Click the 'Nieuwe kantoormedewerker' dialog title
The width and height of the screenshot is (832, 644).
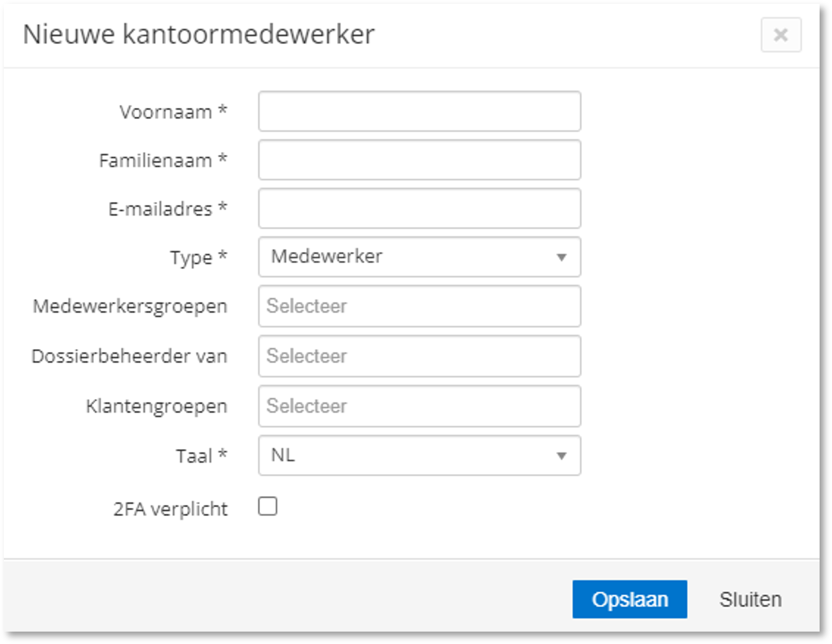tap(199, 34)
